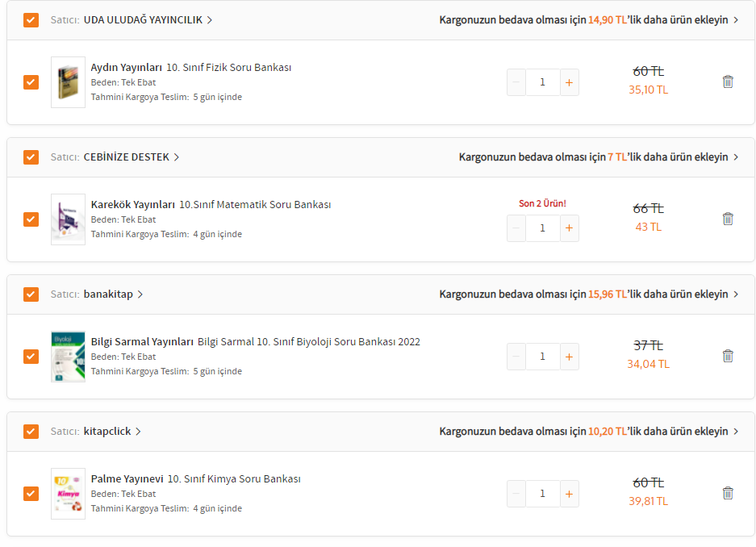Click Palme Kimya book cover image
756x547 pixels.
tap(68, 494)
